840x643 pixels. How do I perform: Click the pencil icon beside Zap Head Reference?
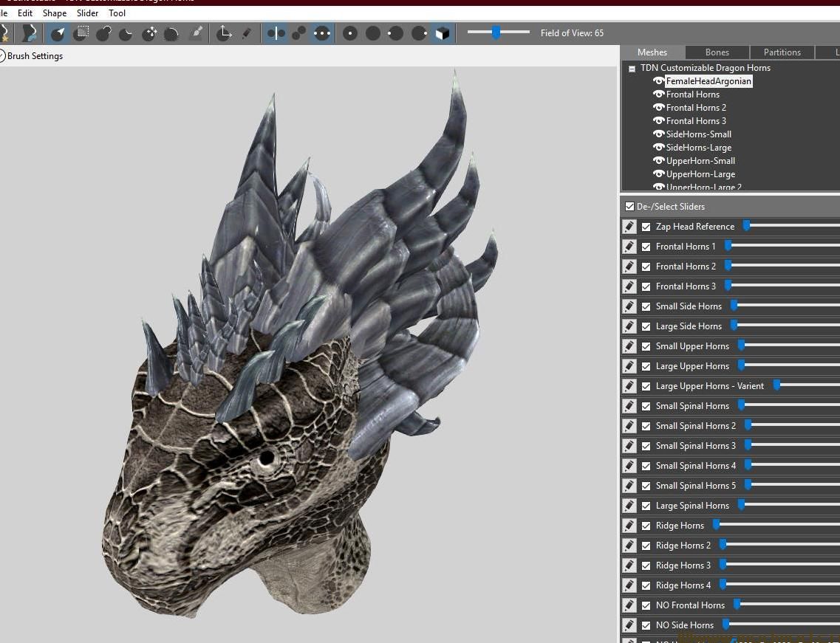629,227
